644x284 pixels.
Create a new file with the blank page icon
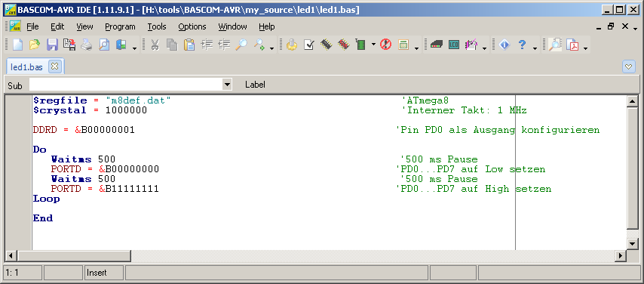(x=17, y=45)
